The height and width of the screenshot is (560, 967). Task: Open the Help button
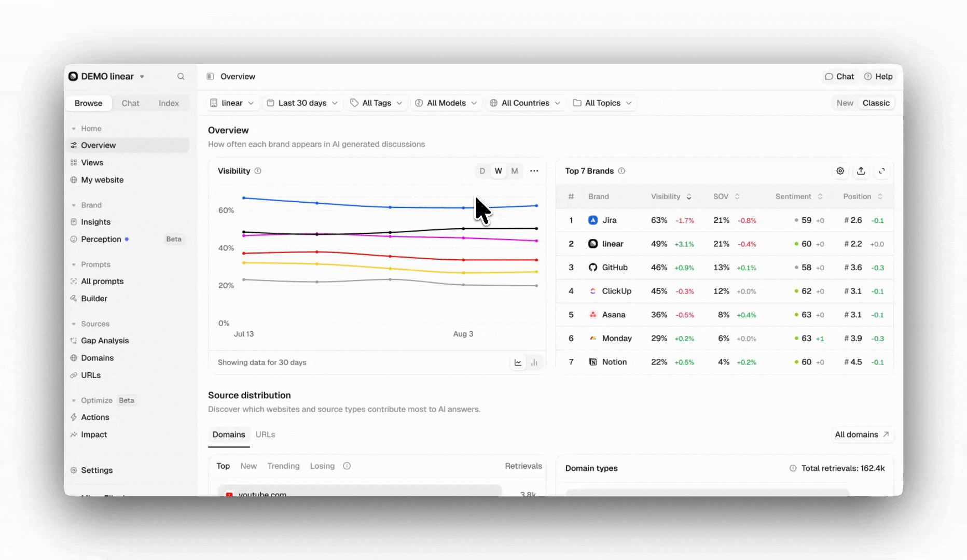878,76
